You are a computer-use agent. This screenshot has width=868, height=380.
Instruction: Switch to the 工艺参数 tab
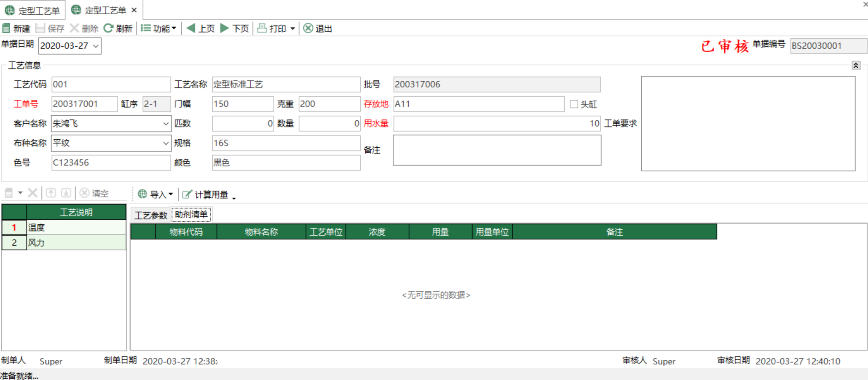pos(151,215)
